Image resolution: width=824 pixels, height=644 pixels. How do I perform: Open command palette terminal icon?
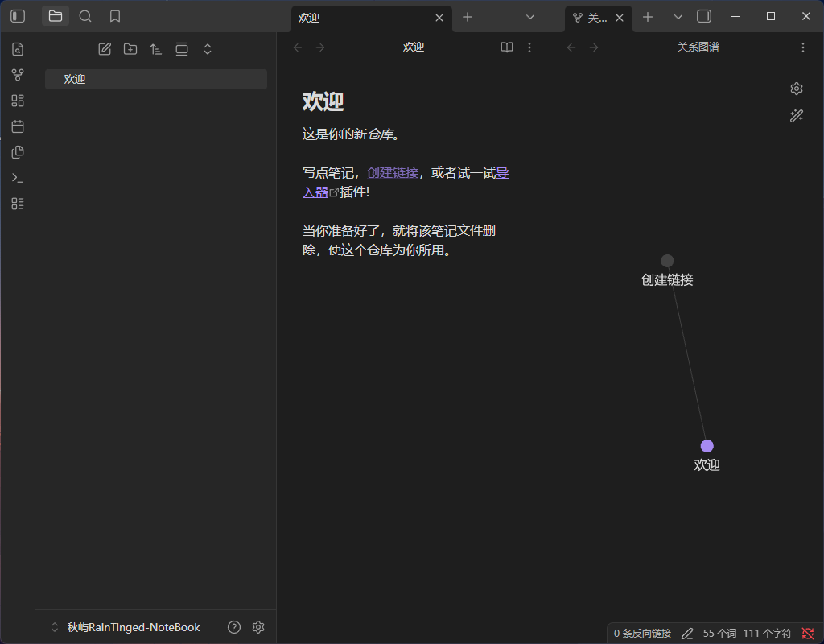click(x=18, y=178)
